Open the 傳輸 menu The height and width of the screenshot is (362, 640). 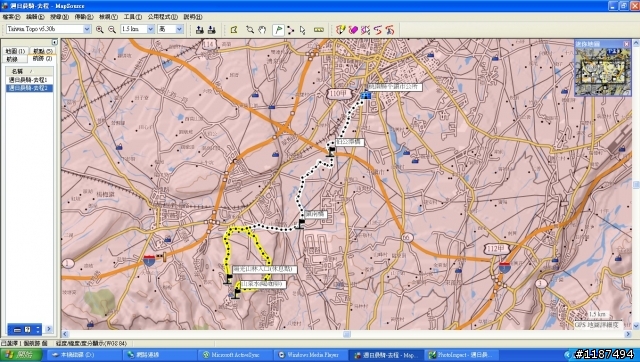click(84, 17)
